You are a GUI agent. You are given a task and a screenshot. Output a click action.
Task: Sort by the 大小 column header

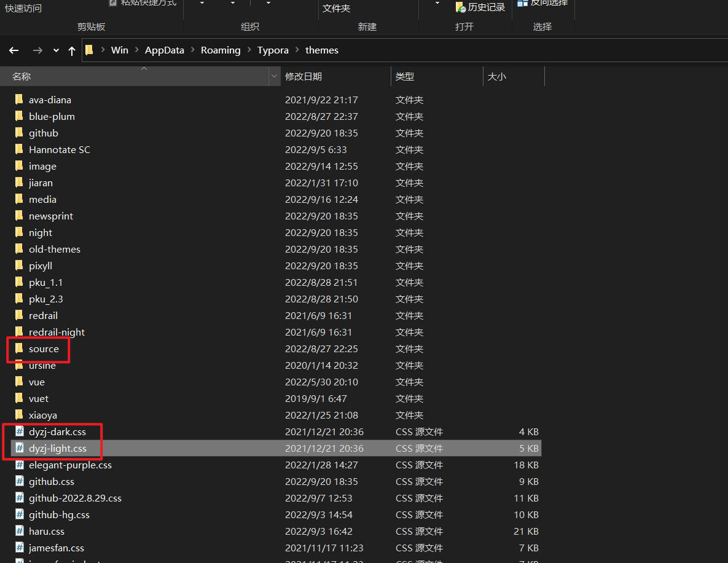point(514,76)
